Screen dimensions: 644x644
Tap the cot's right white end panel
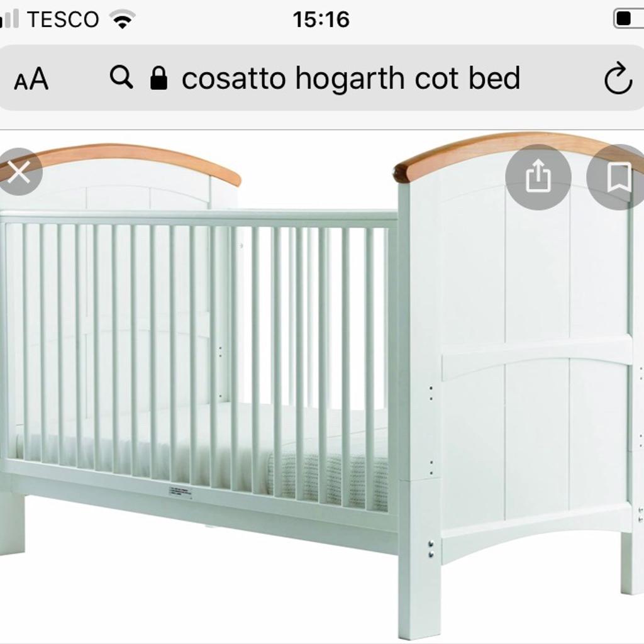click(x=534, y=353)
